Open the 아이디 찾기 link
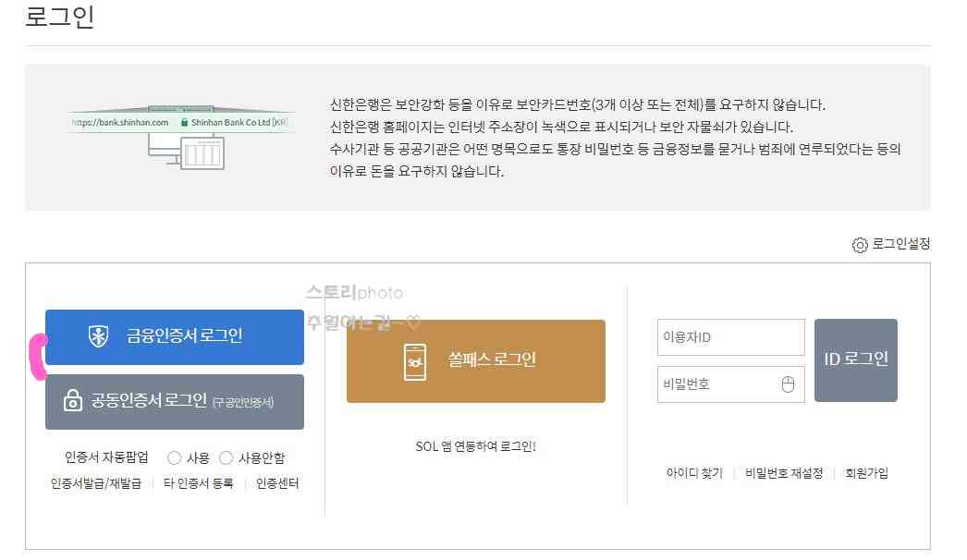Screen dimensions: 967x560 pyautogui.click(x=694, y=473)
